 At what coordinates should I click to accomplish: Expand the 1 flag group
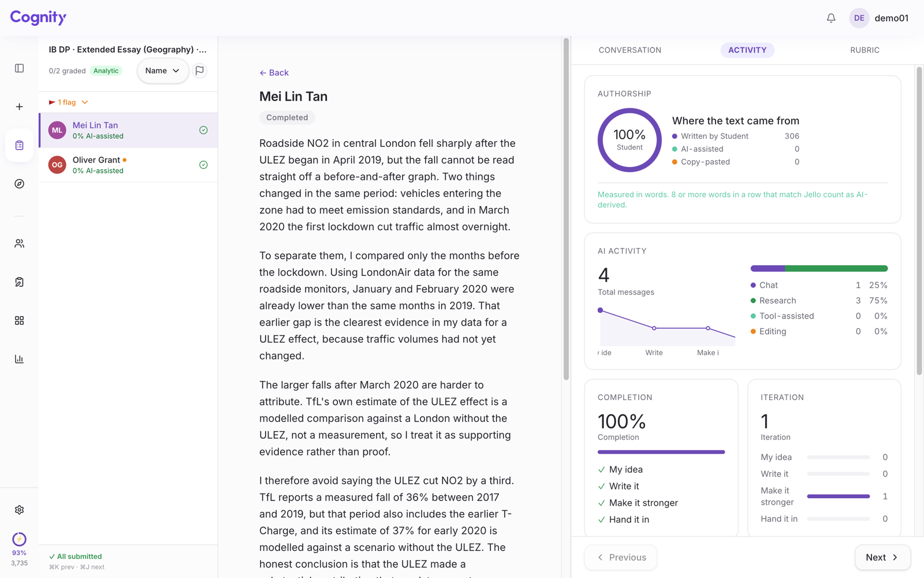[x=69, y=102]
